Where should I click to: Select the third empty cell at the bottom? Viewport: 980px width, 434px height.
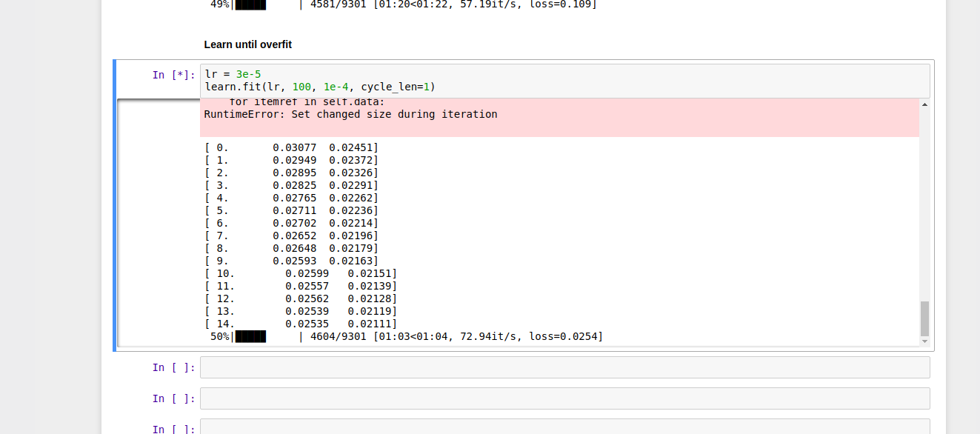coord(564,427)
